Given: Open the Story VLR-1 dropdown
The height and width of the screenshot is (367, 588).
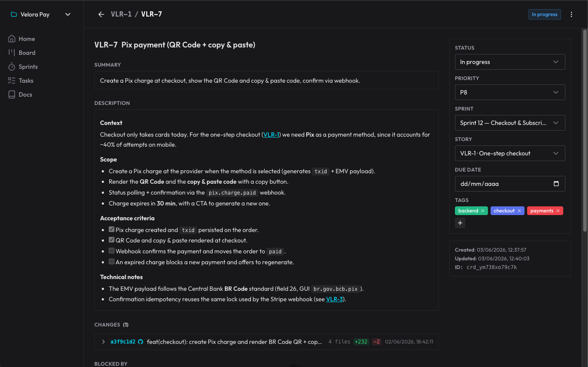Looking at the screenshot, I should coord(510,153).
